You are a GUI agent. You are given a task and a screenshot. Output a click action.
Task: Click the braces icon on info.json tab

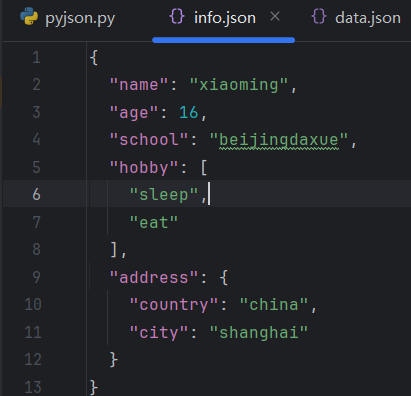point(177,16)
